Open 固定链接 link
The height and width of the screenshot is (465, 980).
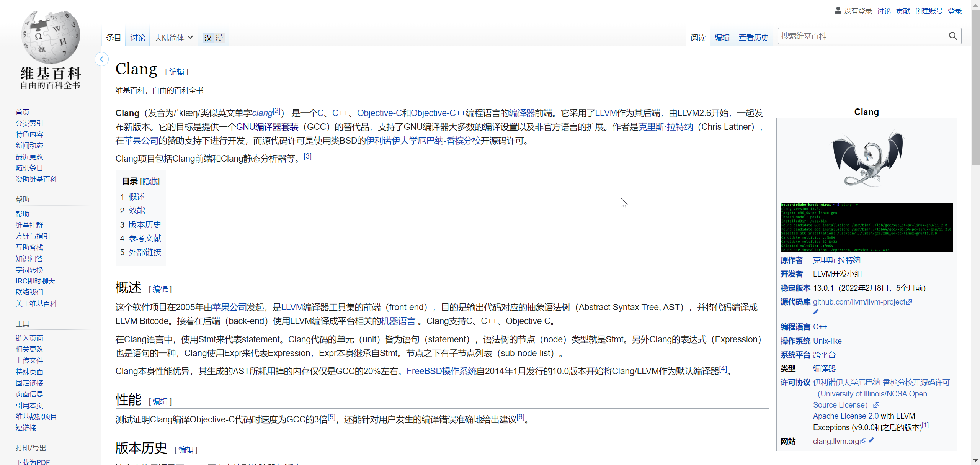[x=29, y=383]
